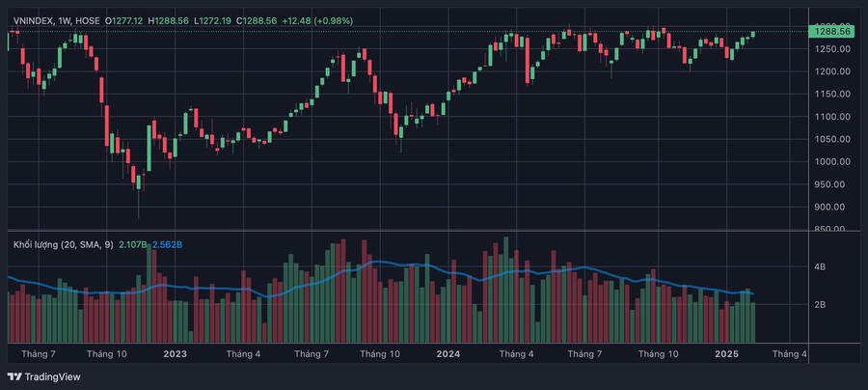The width and height of the screenshot is (868, 390).
Task: Click the +12.48 (+0.98%) change value
Action: click(317, 20)
